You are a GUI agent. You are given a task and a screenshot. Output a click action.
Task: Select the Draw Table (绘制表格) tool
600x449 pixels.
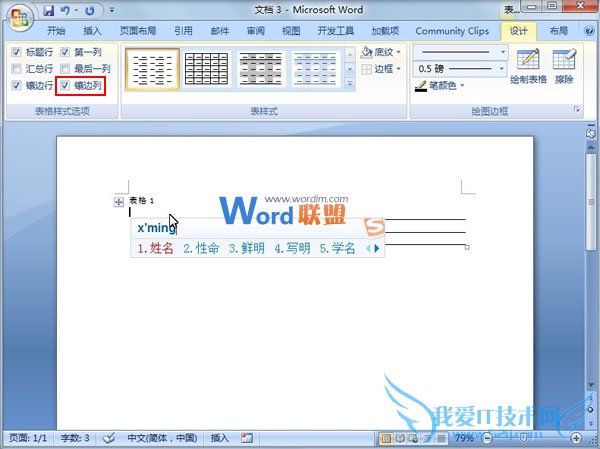pos(528,66)
